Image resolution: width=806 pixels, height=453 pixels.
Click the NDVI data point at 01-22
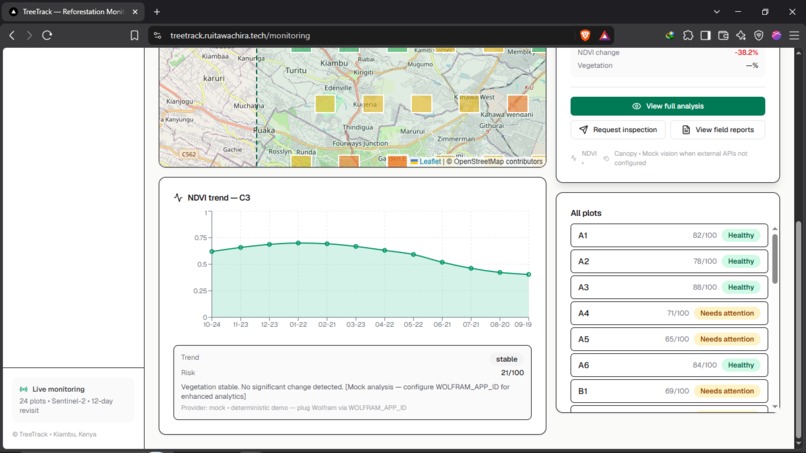click(298, 243)
